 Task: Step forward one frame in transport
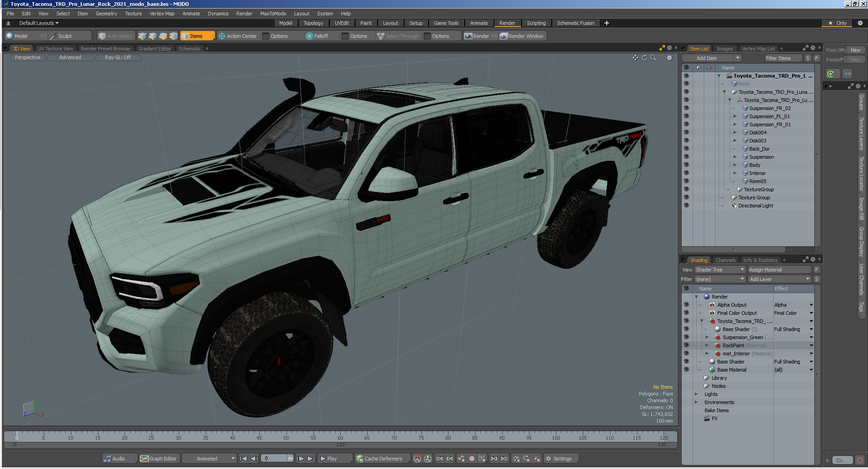coord(300,459)
